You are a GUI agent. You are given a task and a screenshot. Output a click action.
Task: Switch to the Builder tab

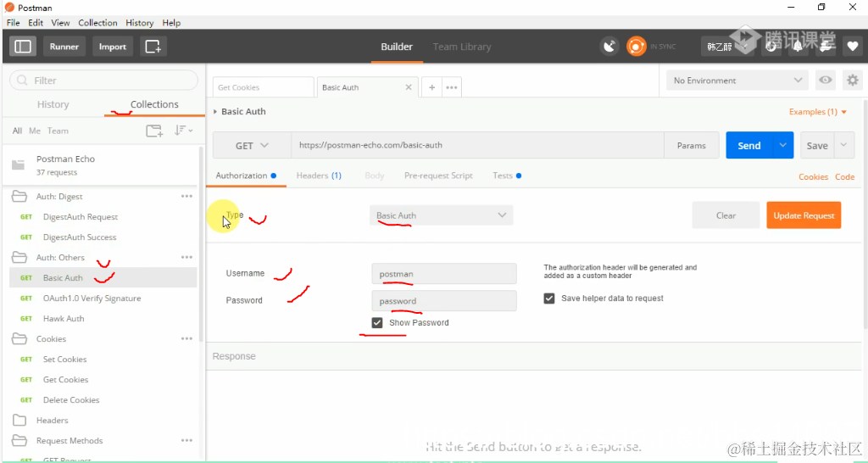coord(397,47)
